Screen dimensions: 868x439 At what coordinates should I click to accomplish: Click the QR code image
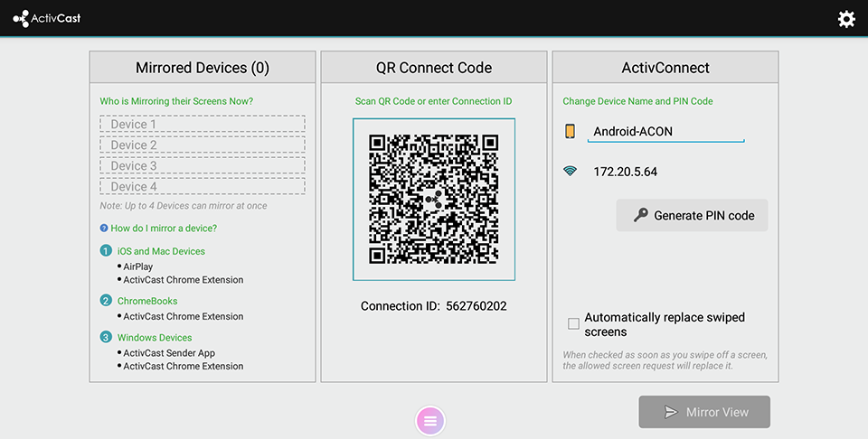click(x=434, y=200)
